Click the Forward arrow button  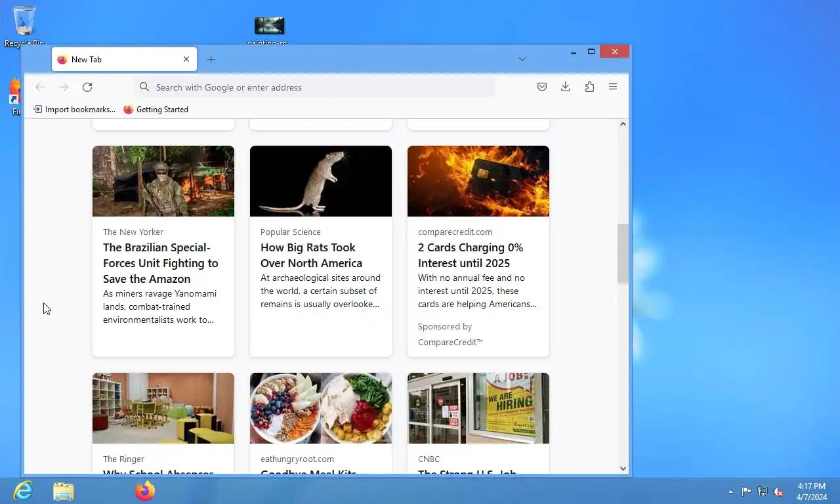pos(64,87)
